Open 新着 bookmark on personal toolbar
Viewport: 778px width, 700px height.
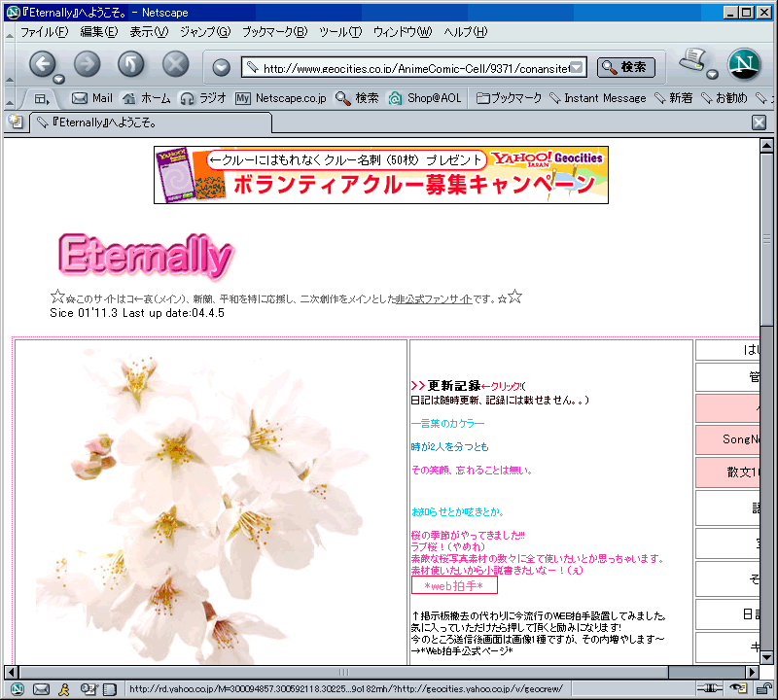(x=674, y=98)
